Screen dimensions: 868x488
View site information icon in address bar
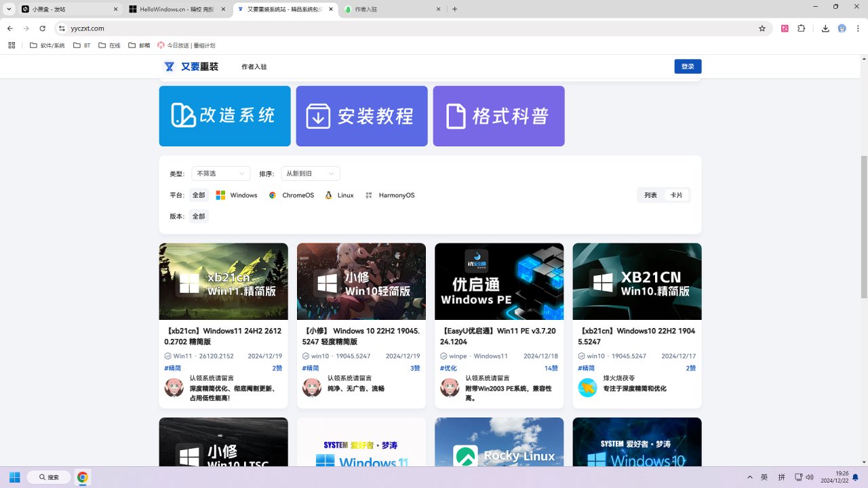(62, 28)
